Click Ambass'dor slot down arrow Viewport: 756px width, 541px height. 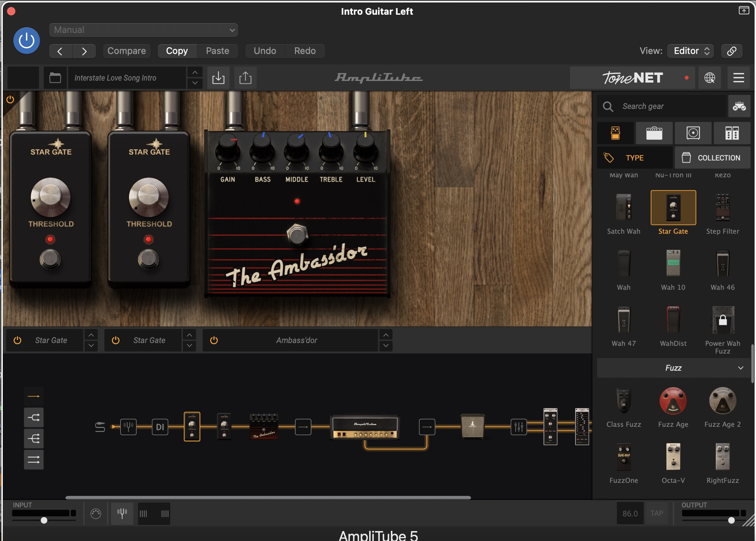(x=386, y=345)
